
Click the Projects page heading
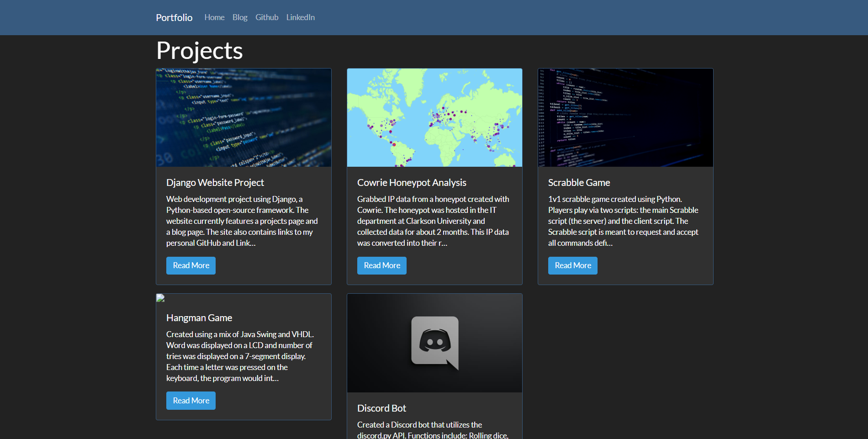[200, 50]
